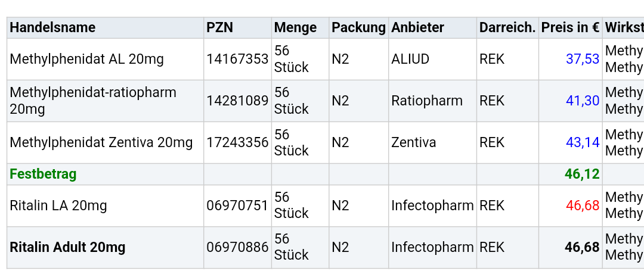Select the Methylphenidat Zentiva 20mg entry
Viewport: 644px width, 271px height.
click(101, 143)
